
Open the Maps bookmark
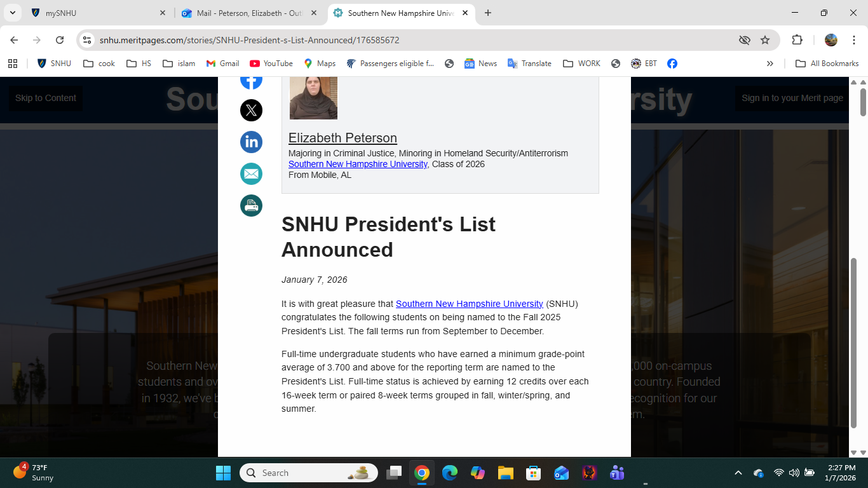pos(320,64)
